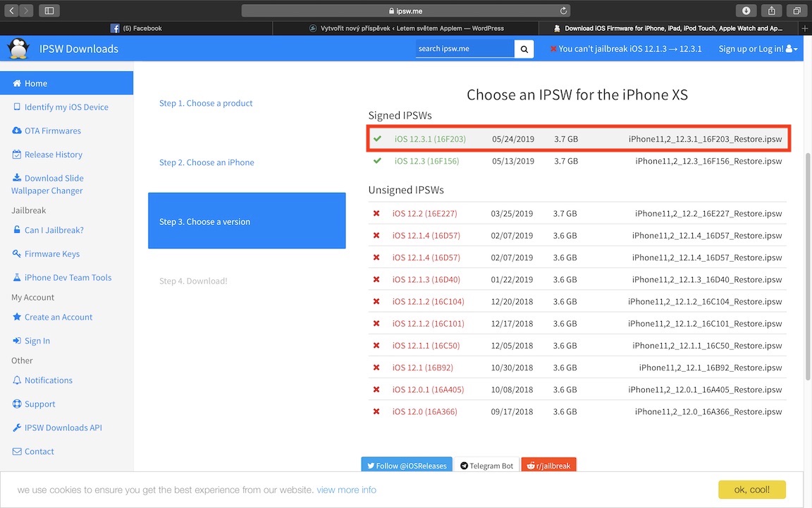Click the Follow @iOSReleases button

(407, 465)
